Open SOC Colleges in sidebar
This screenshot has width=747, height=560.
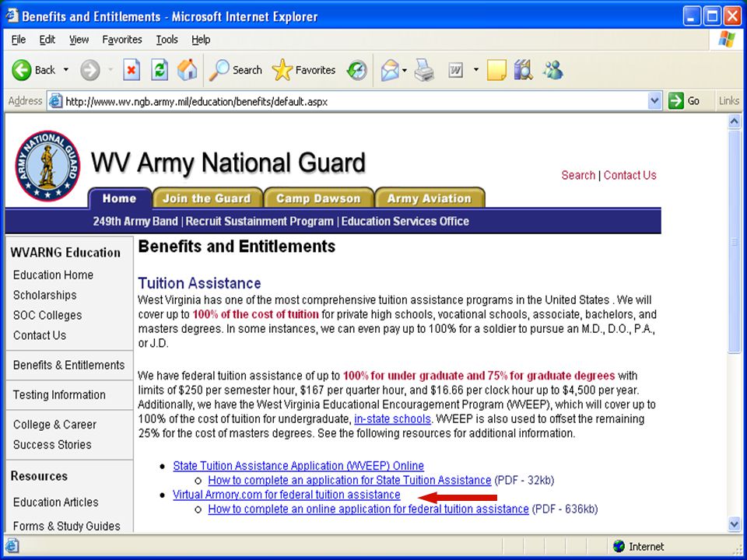pos(47,315)
